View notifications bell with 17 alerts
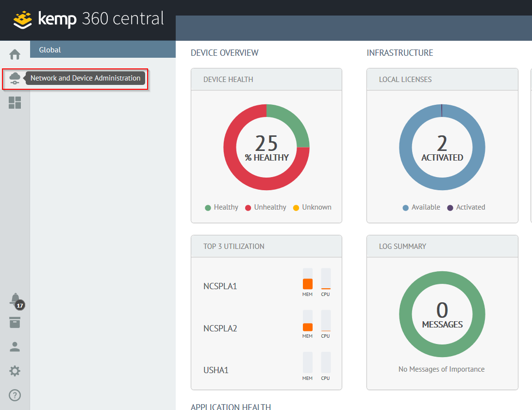532x410 pixels. click(16, 301)
